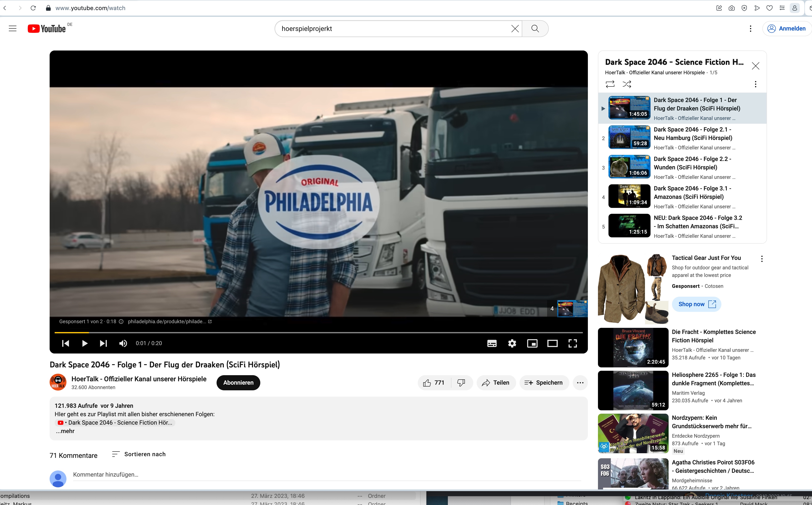The width and height of the screenshot is (812, 505).
Task: Select Folge 2.2 Wunden in playlist
Action: [x=682, y=168]
